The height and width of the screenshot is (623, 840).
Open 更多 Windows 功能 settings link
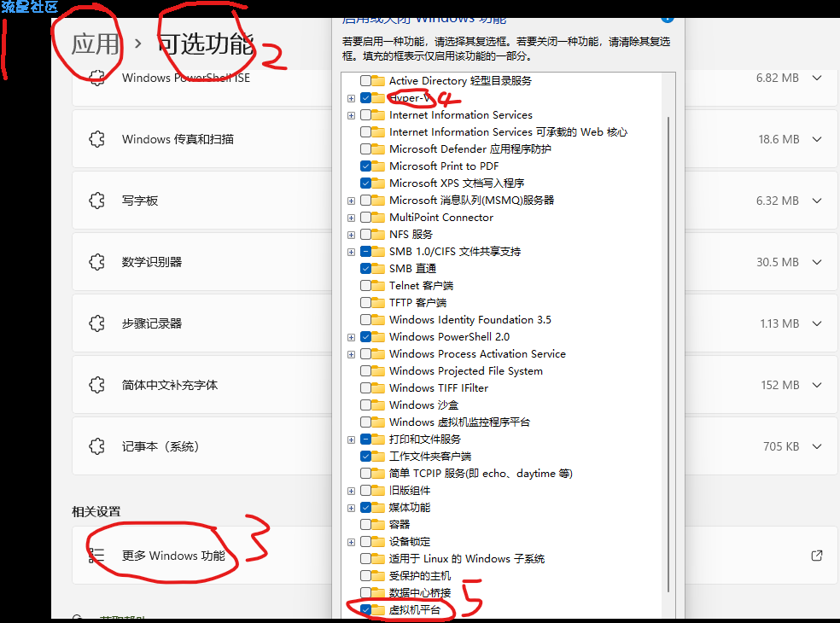(173, 556)
